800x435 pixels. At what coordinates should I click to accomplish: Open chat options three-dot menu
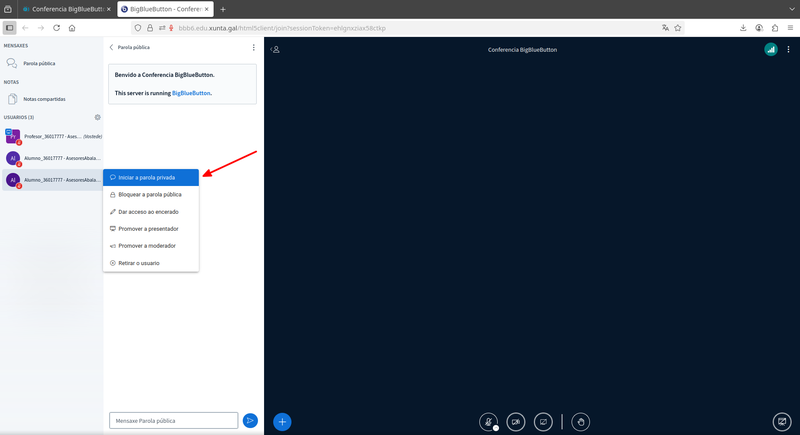[x=253, y=47]
